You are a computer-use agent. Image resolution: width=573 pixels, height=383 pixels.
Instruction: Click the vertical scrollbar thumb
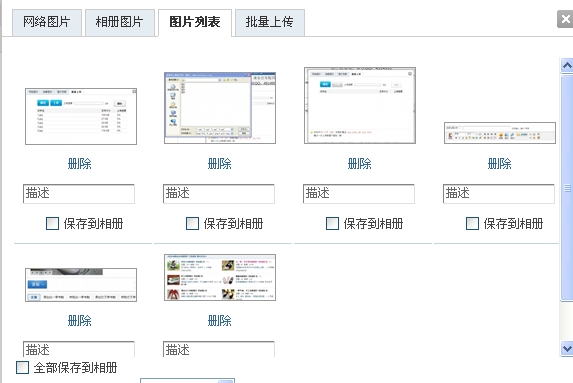tap(567, 188)
